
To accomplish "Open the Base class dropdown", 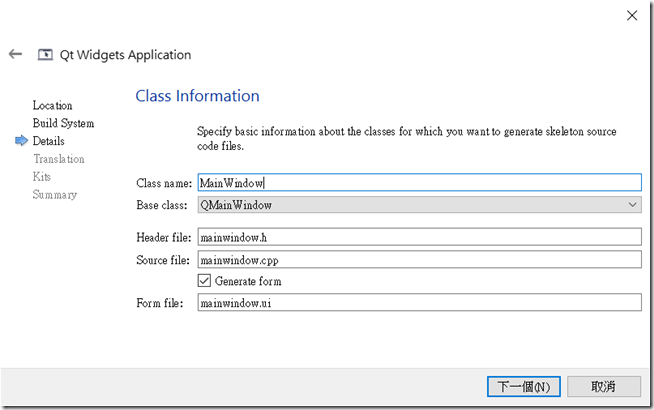I will tap(419, 205).
